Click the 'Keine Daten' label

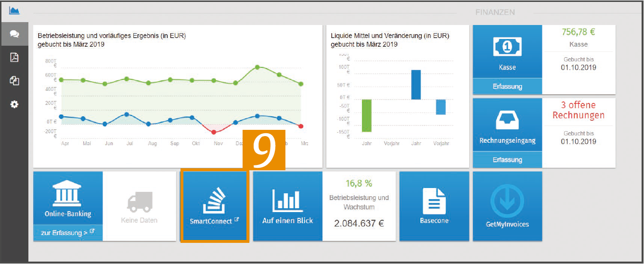click(x=140, y=220)
